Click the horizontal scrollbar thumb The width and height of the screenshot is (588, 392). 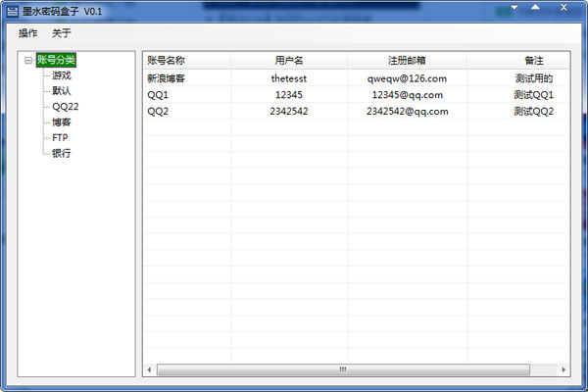(343, 369)
